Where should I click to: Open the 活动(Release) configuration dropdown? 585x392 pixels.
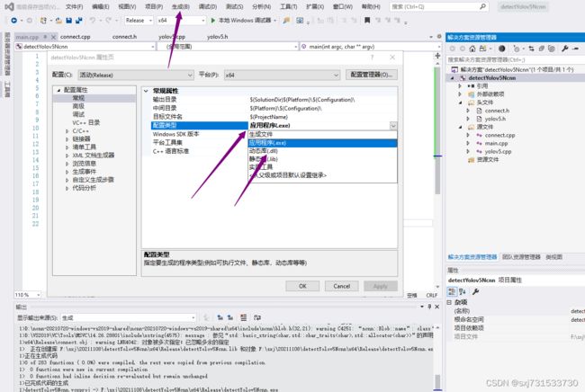[136, 75]
